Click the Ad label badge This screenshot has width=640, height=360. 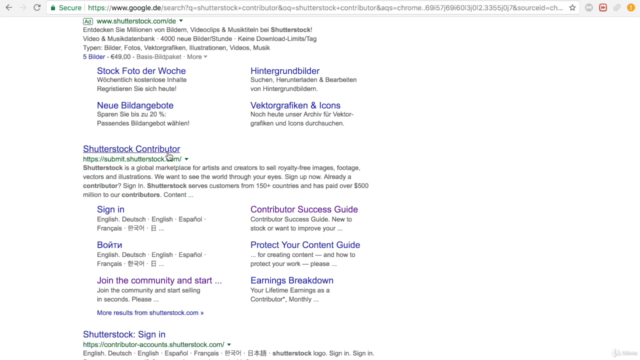tap(88, 21)
